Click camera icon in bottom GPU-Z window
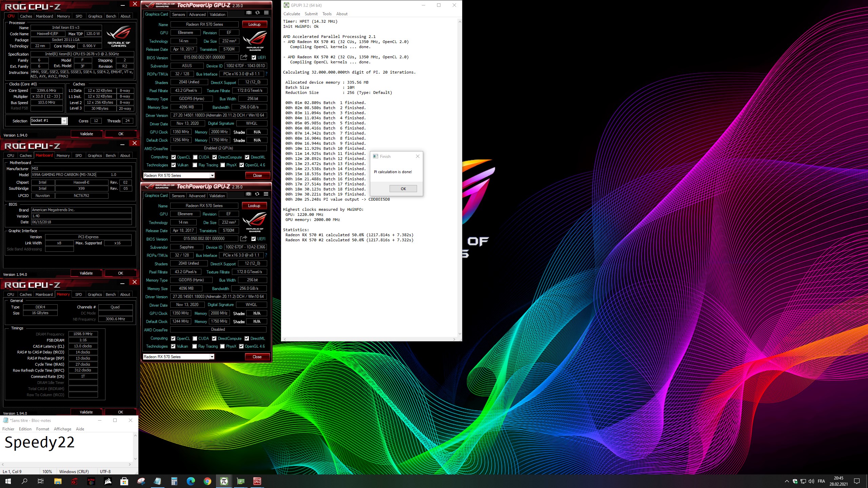Image resolution: width=868 pixels, height=488 pixels. coord(249,194)
